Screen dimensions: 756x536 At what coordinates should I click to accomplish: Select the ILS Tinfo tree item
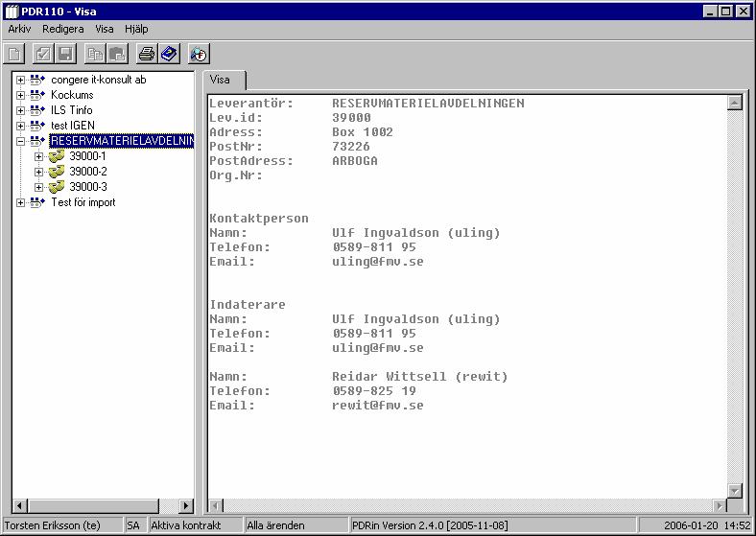pyautogui.click(x=72, y=110)
